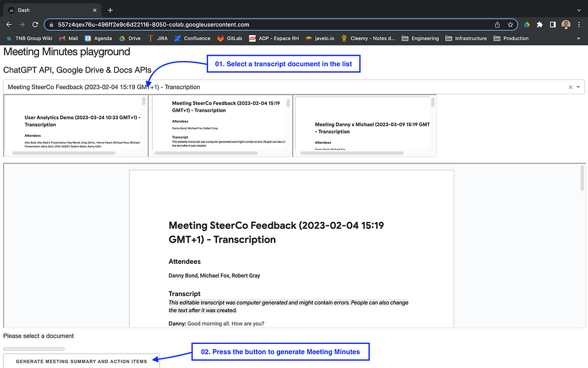The height and width of the screenshot is (368, 588).
Task: Open the Google Drive extension icon
Action: [527, 24]
